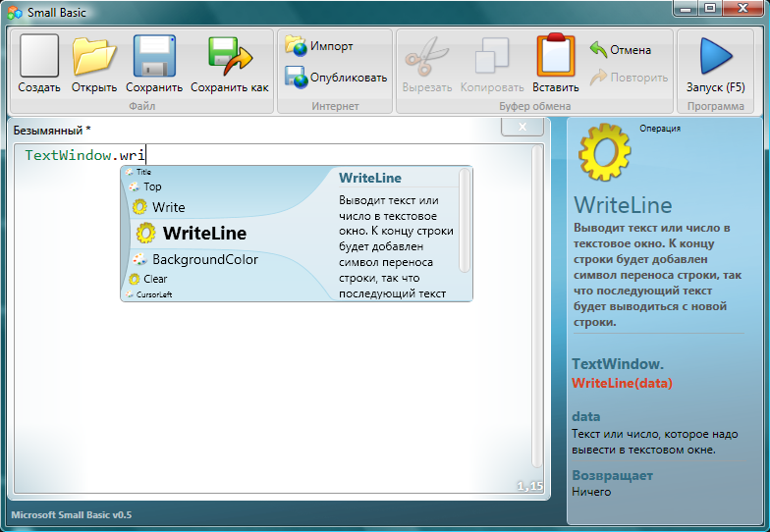Click the Повторить redo button
770x532 pixels.
point(629,77)
